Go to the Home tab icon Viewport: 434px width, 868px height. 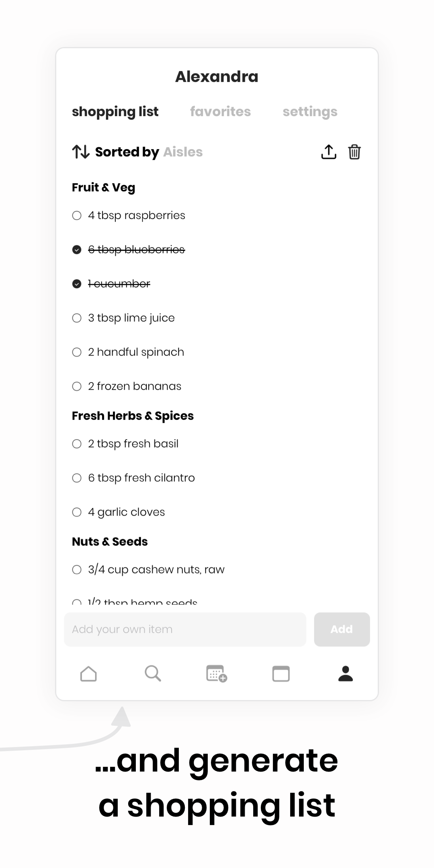coord(88,674)
